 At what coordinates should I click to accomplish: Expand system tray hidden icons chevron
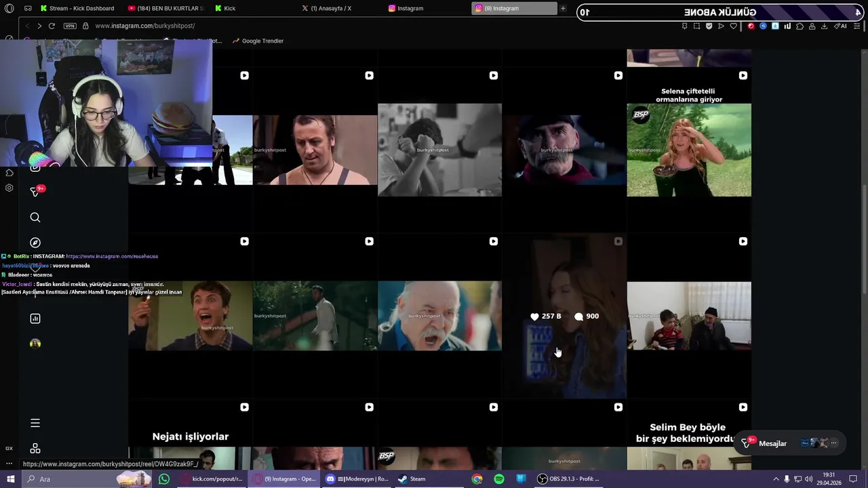[776, 479]
